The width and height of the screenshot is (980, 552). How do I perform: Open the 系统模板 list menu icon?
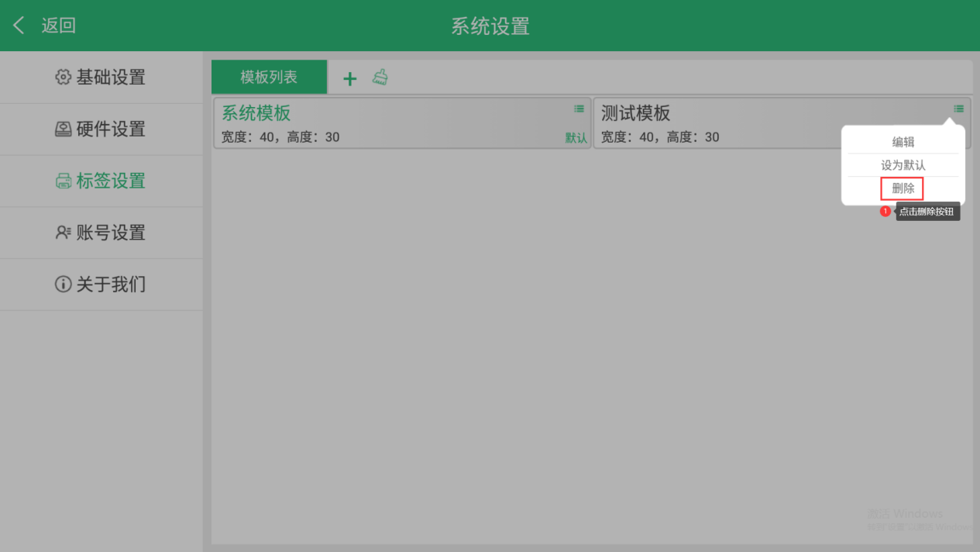click(579, 109)
